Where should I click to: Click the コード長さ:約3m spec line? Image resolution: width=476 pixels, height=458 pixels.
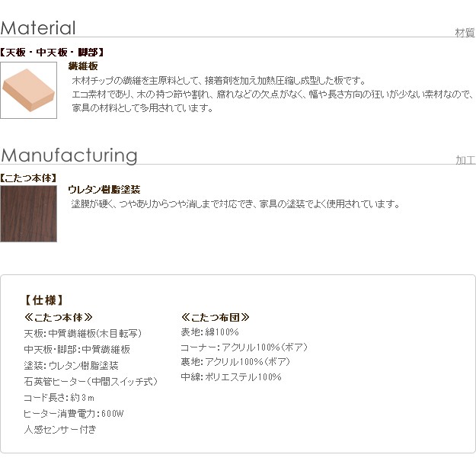pos(59,397)
